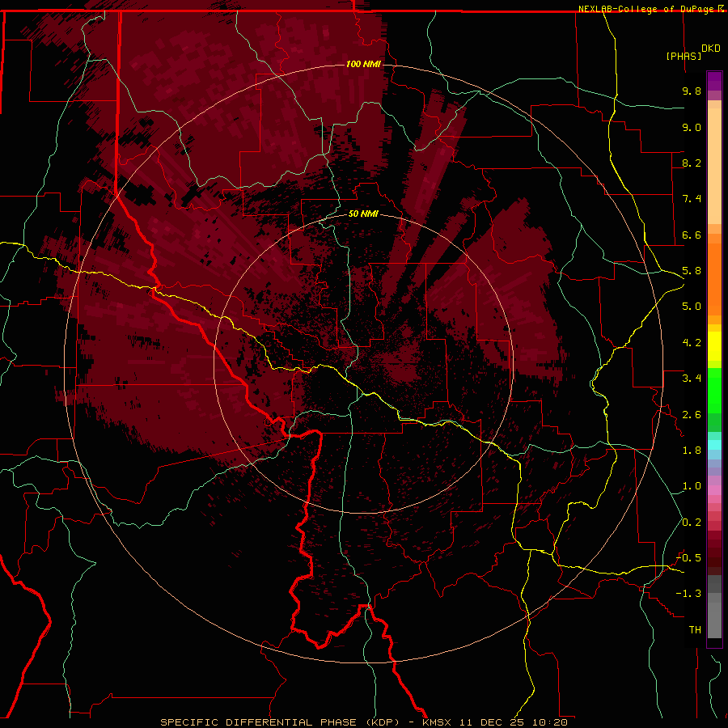
Task: Click the 5.0 scale value
Action: tap(692, 307)
